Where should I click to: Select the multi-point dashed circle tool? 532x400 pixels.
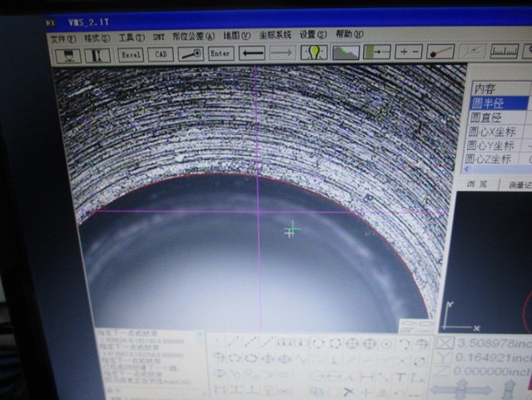click(x=336, y=343)
